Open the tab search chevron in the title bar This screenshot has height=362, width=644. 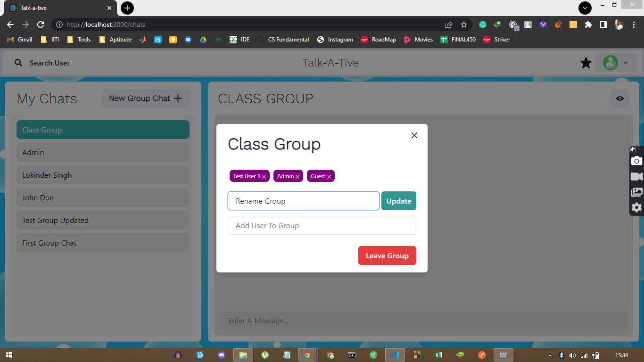(x=585, y=8)
